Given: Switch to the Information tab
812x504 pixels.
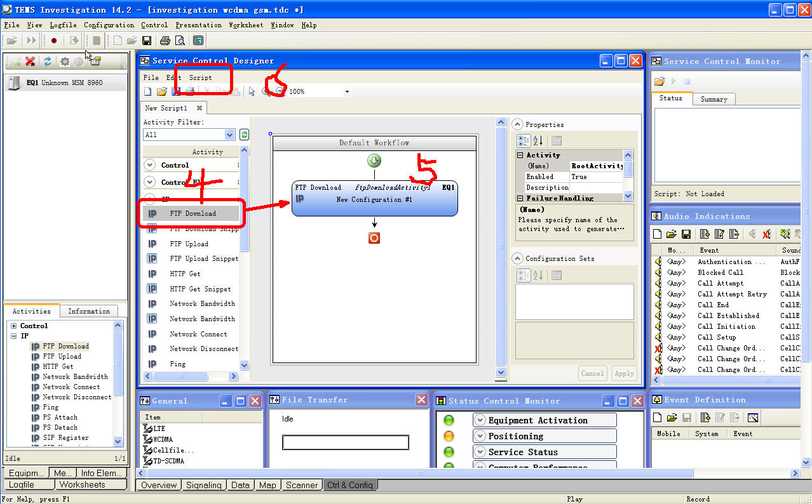Looking at the screenshot, I should 89,311.
